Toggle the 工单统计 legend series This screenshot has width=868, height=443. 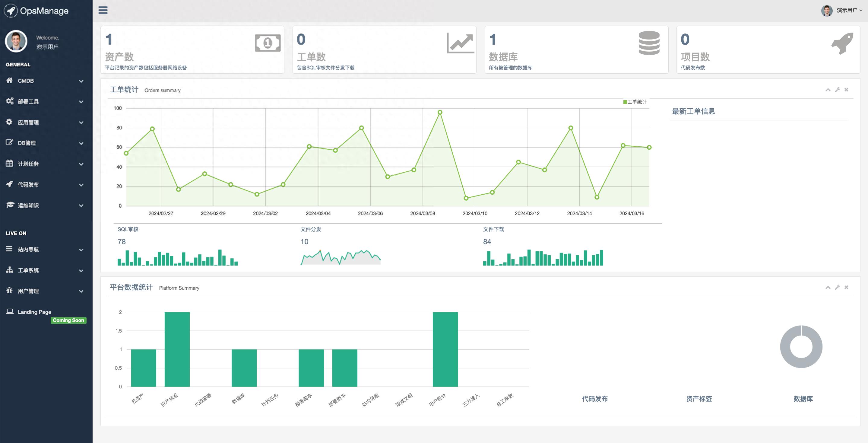(x=635, y=102)
